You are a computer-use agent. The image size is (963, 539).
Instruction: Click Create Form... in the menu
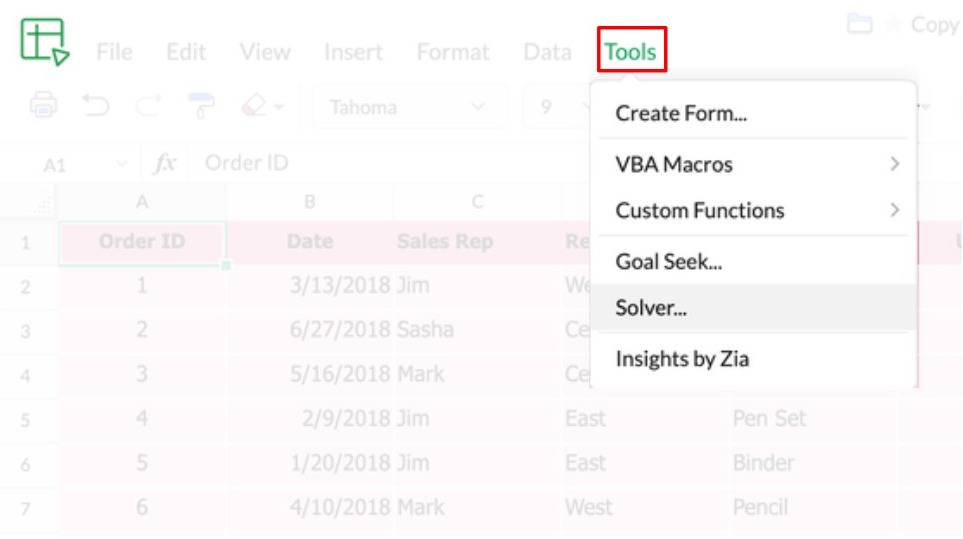click(681, 113)
